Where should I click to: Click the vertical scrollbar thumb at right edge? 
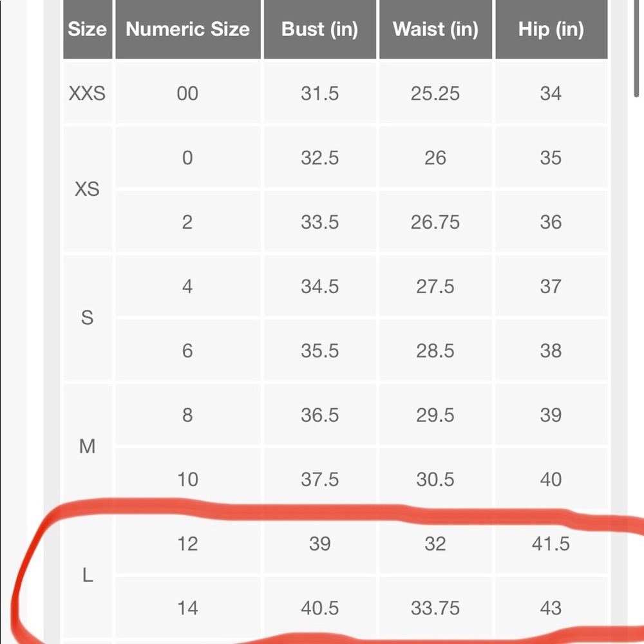(637, 48)
